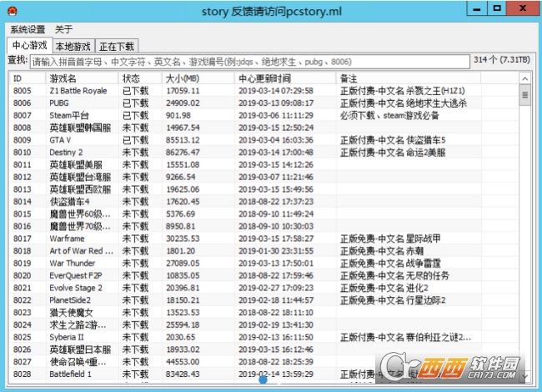This screenshot has width=542, height=392.
Task: Minimize the story window
Action: pyautogui.click(x=477, y=8)
